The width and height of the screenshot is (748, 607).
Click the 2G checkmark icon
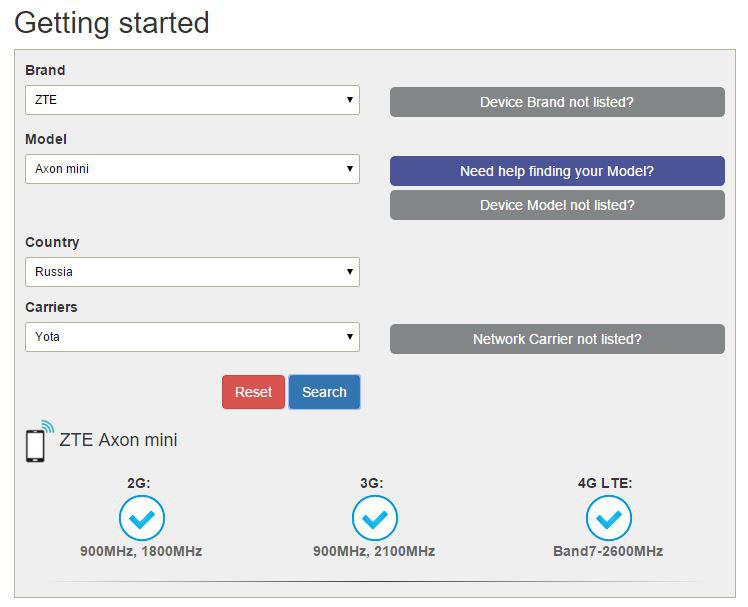click(141, 518)
